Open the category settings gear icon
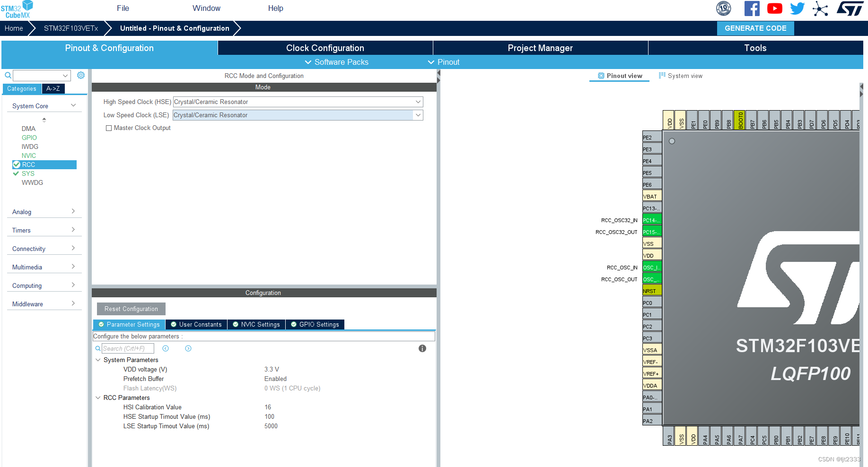868x467 pixels. click(x=81, y=75)
